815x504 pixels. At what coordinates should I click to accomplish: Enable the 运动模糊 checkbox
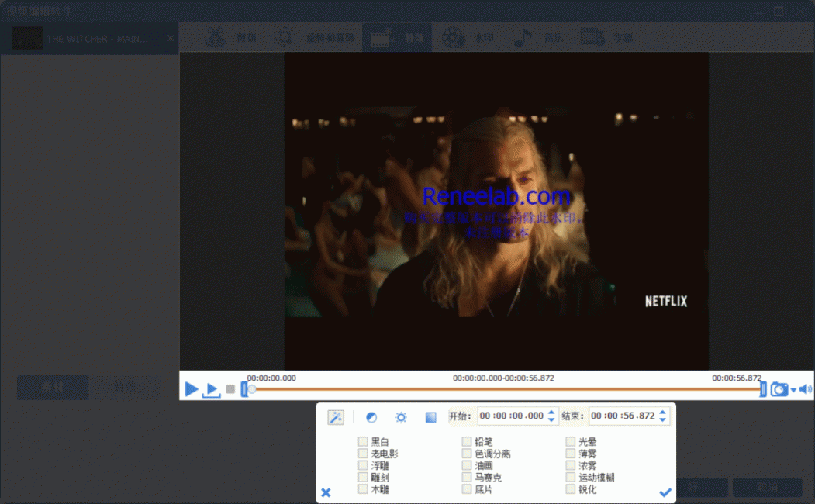pyautogui.click(x=571, y=477)
